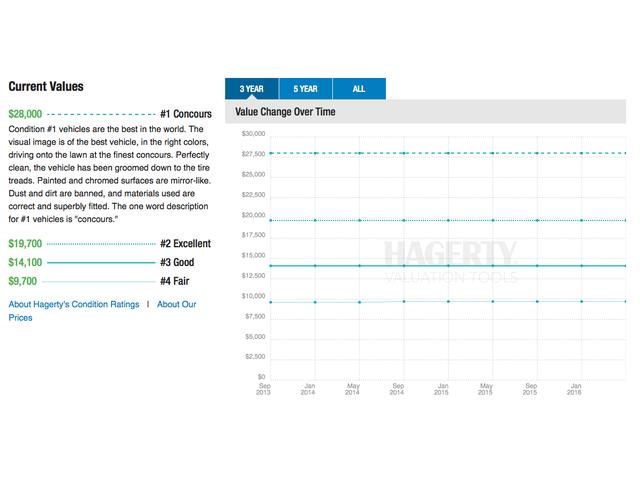Screen dimensions: 640x480
Task: Click the $19,700 Excellent value
Action: [x=25, y=244]
